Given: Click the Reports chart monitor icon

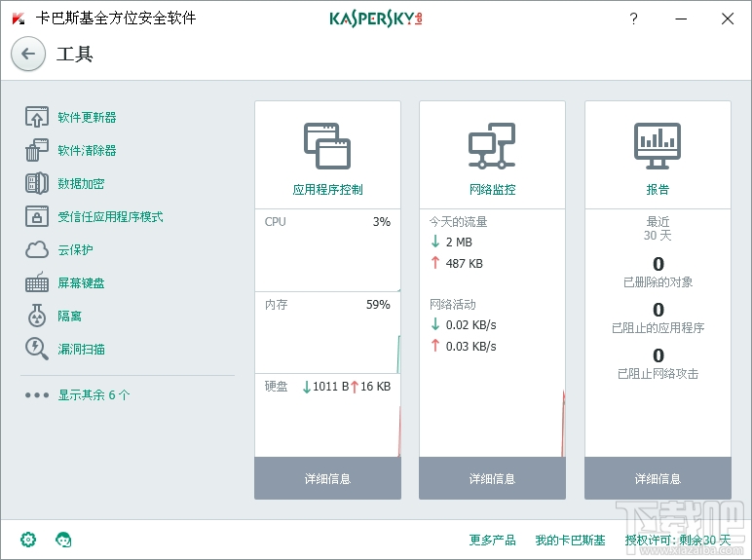Looking at the screenshot, I should (658, 146).
